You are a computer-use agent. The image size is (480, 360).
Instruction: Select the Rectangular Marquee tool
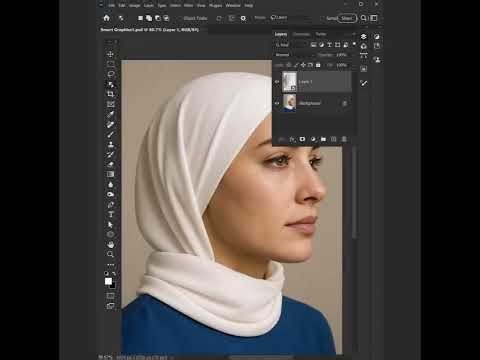(111, 64)
